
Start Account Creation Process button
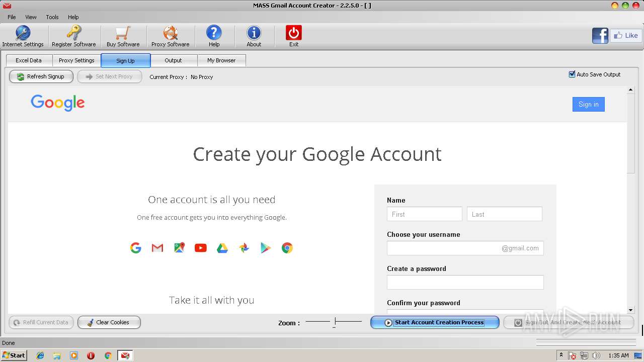435,322
